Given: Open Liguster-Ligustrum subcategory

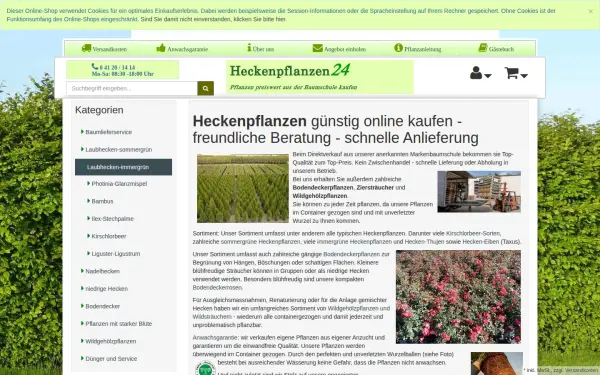Looking at the screenshot, I should [116, 254].
